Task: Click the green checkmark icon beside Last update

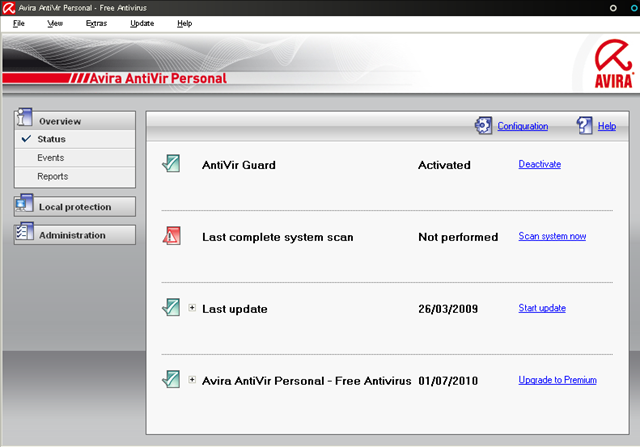Action: click(171, 307)
